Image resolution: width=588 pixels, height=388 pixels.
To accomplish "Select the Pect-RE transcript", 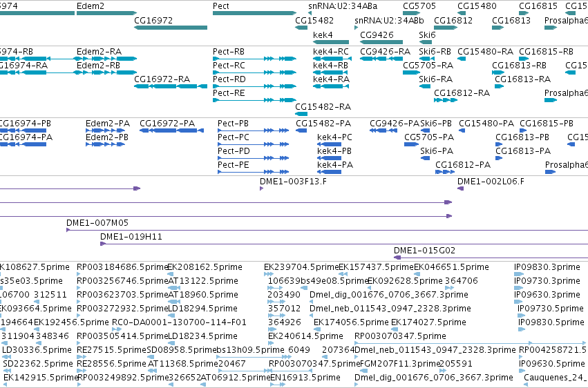I will click(x=254, y=100).
